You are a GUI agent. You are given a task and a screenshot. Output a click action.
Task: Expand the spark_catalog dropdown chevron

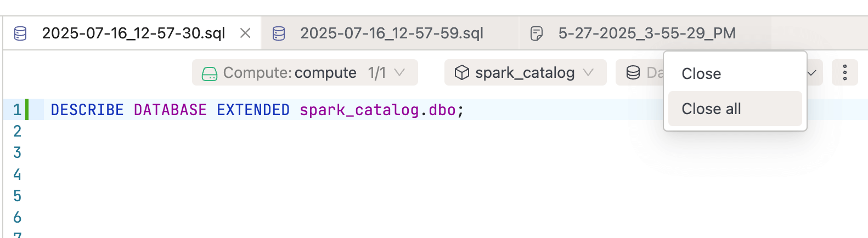tap(588, 72)
